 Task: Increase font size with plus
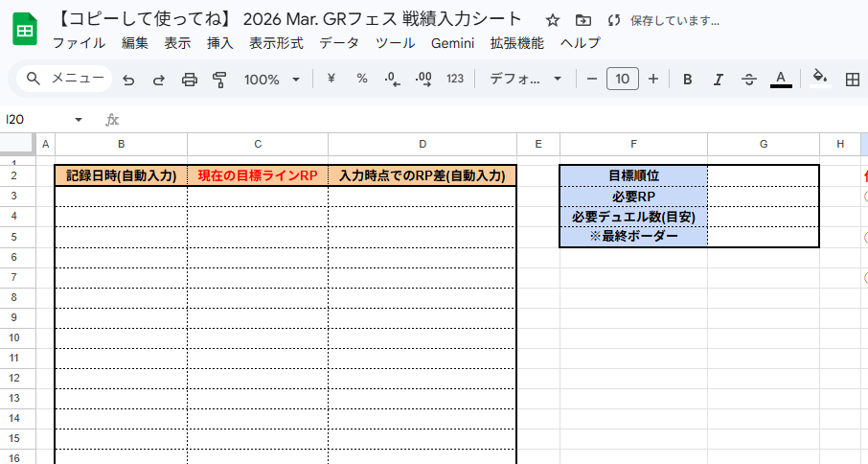pyautogui.click(x=653, y=80)
